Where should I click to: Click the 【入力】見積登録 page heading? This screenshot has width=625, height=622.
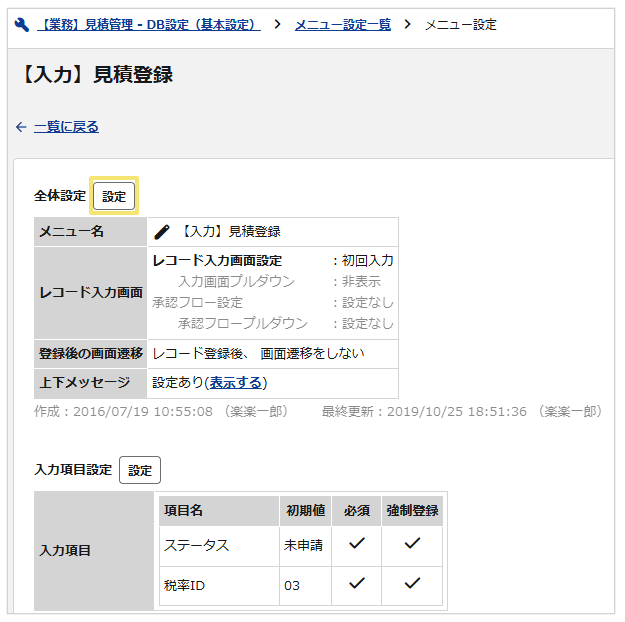pos(97,75)
